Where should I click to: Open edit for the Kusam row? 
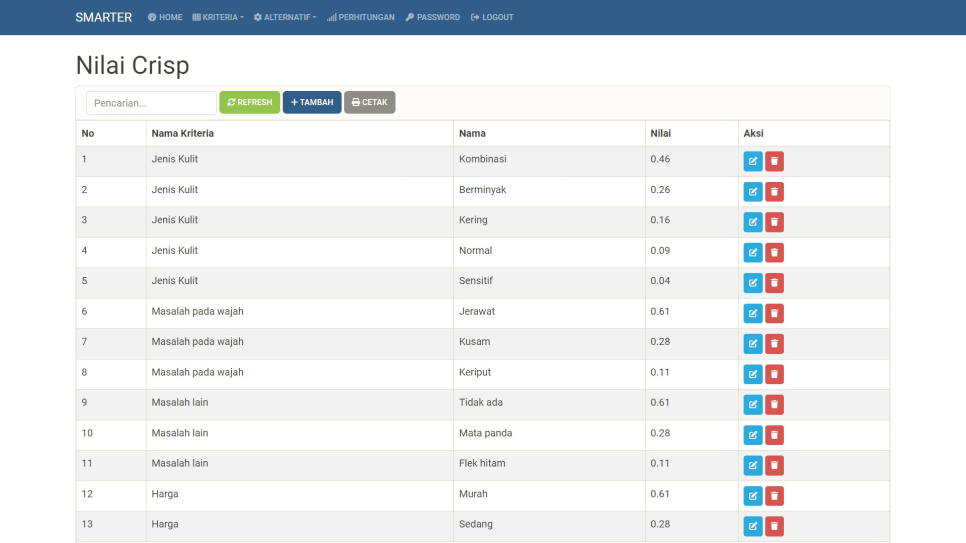tap(753, 344)
